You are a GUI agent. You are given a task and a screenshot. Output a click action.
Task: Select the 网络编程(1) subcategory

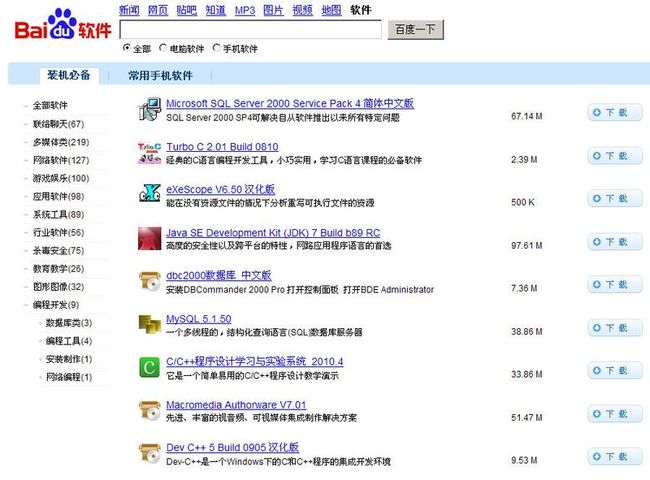point(69,377)
